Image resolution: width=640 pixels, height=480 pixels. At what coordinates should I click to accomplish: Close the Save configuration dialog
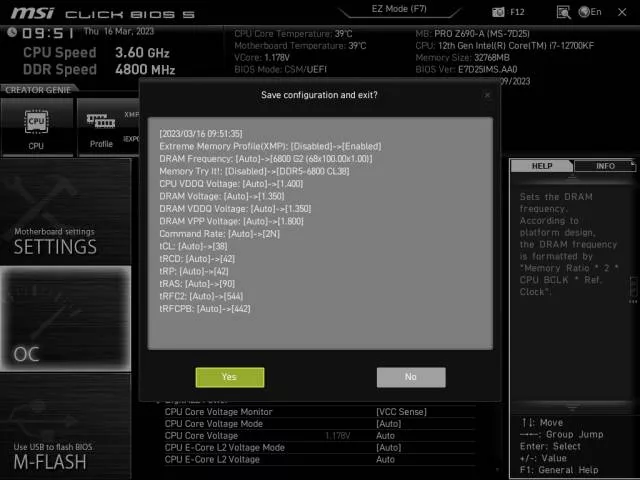pyautogui.click(x=487, y=95)
